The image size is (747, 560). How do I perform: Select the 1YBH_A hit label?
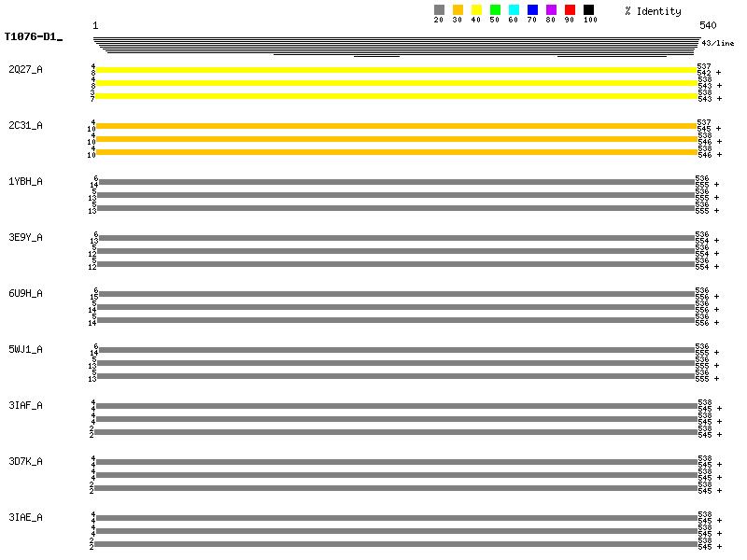pos(25,182)
